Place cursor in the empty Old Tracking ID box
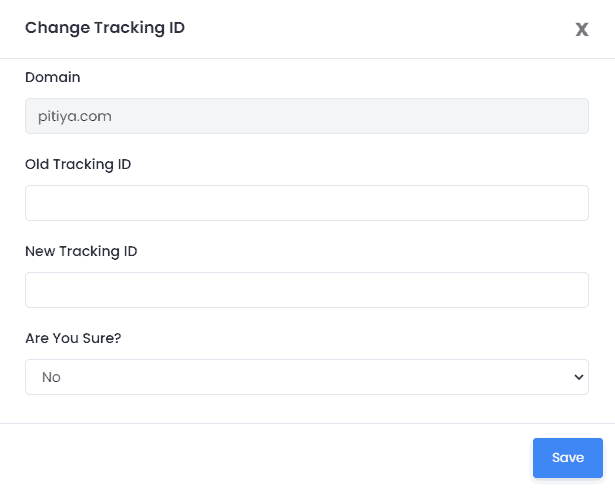Image resolution: width=615 pixels, height=490 pixels. coord(307,203)
